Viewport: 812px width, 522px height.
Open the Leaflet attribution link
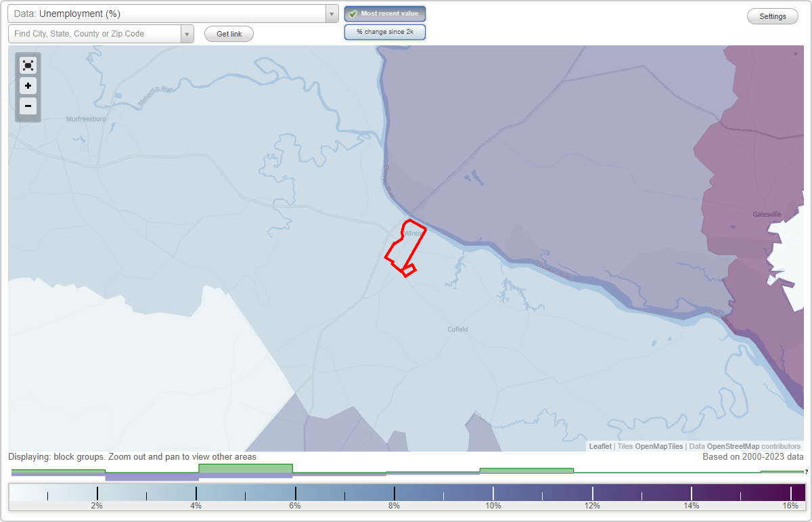pyautogui.click(x=600, y=447)
